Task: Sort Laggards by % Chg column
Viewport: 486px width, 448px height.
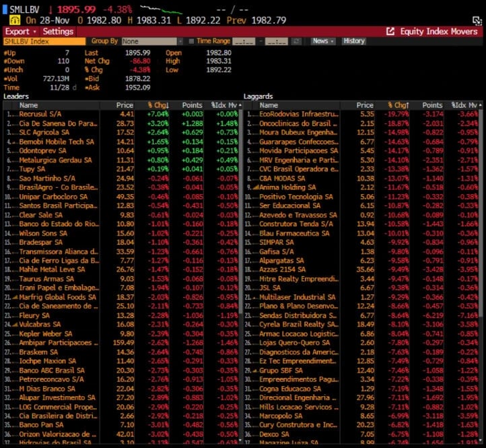Action: click(398, 105)
